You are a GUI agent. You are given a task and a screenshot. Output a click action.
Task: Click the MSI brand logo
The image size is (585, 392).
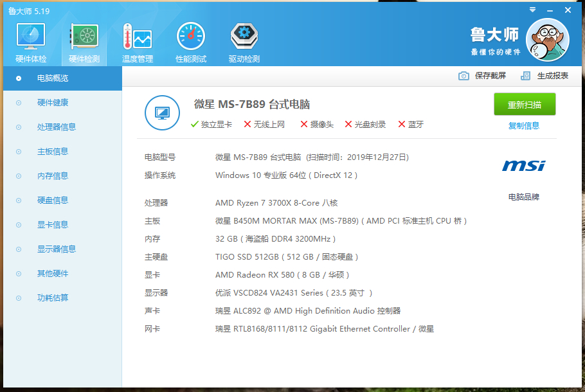[x=524, y=166]
